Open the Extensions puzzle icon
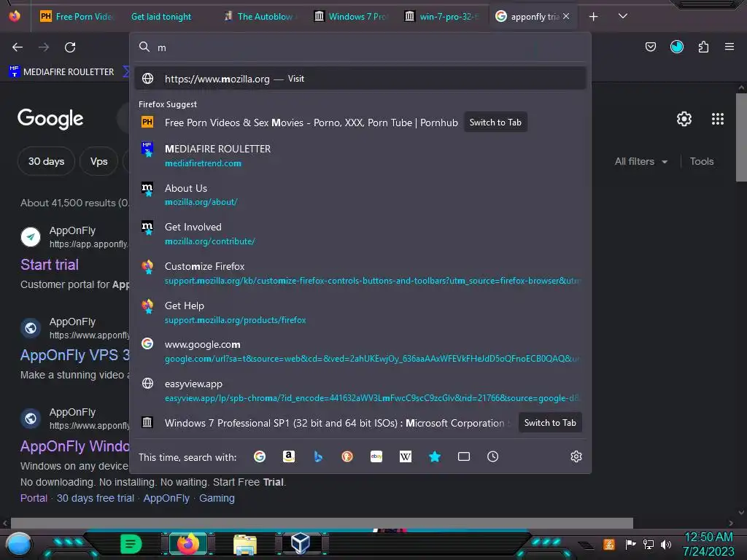 pos(703,47)
